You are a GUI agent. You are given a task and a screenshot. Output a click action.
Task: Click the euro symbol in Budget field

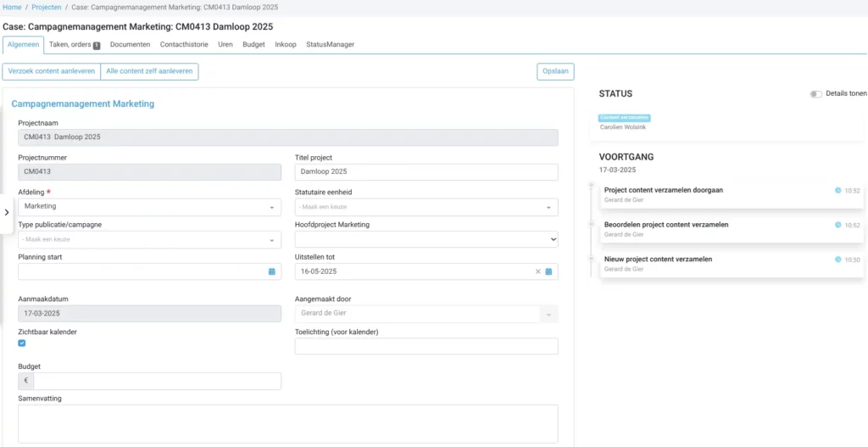[x=26, y=381]
